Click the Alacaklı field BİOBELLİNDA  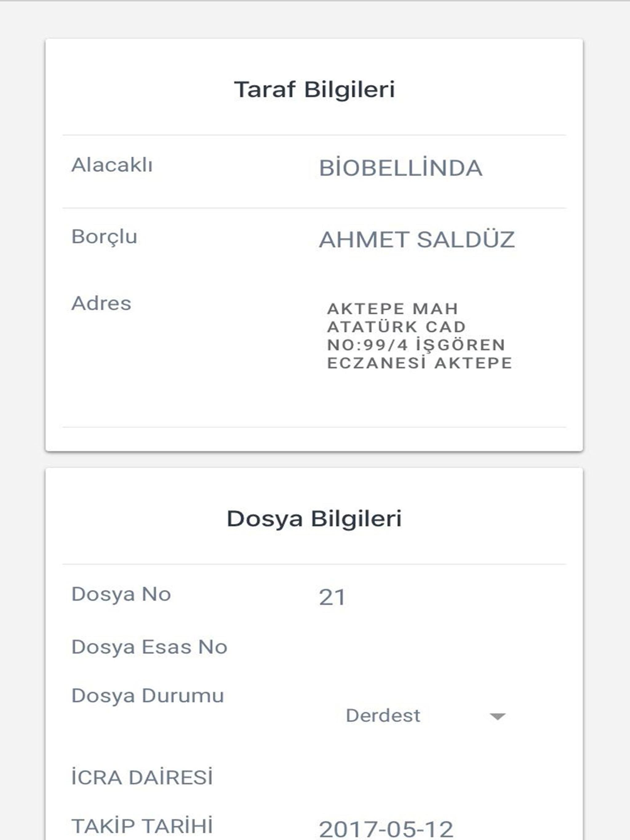click(401, 168)
